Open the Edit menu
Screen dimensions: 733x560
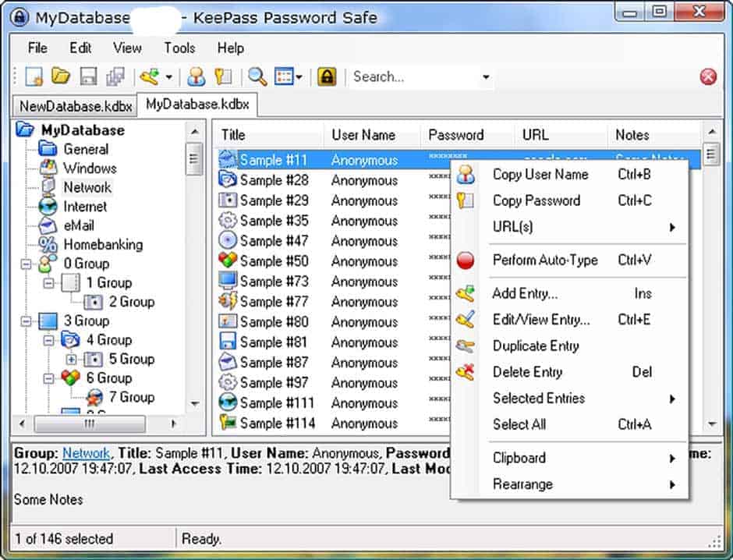click(80, 48)
